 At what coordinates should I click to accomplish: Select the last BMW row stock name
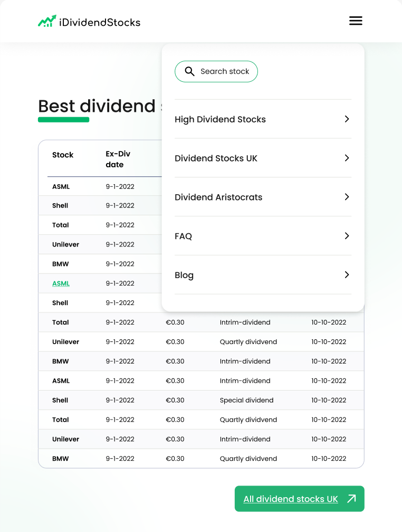[60, 458]
